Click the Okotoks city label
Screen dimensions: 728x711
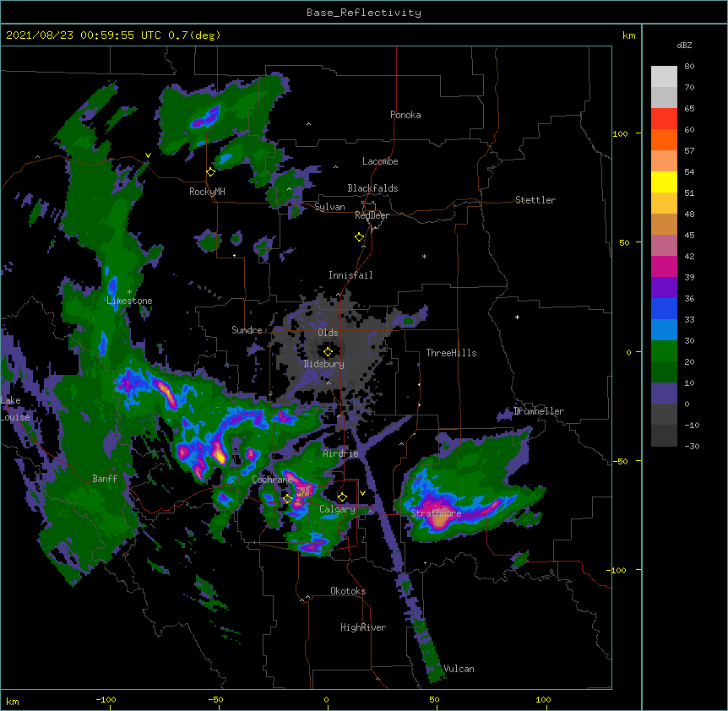[348, 591]
